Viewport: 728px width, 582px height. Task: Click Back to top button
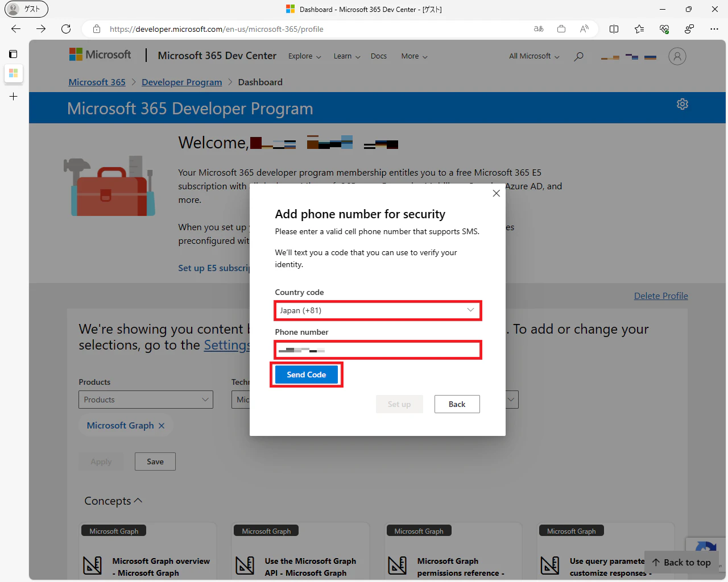(x=681, y=562)
